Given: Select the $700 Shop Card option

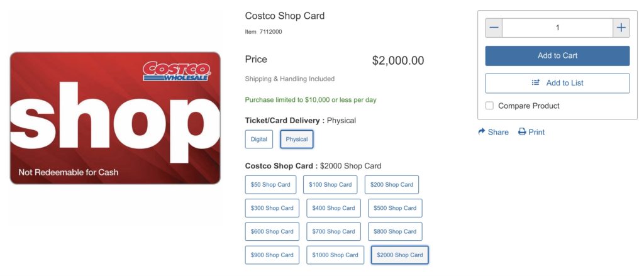Looking at the screenshot, I should pos(333,231).
